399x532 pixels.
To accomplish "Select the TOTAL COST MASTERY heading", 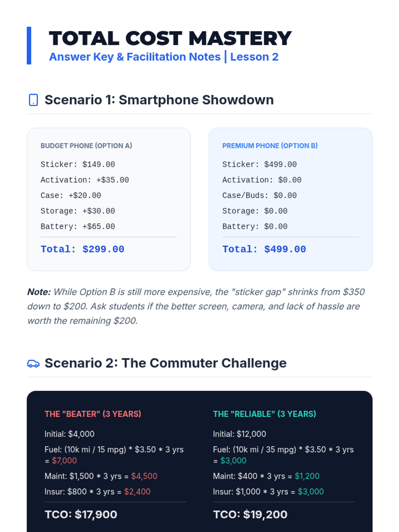I will coord(170,38).
